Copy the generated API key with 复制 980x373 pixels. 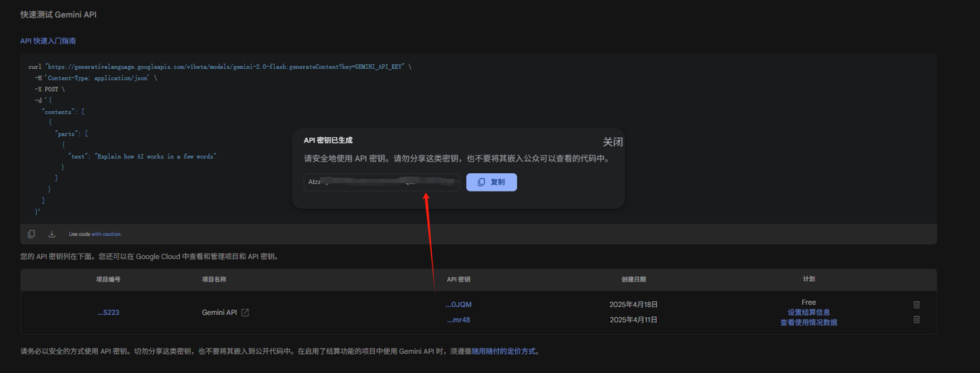coord(492,182)
